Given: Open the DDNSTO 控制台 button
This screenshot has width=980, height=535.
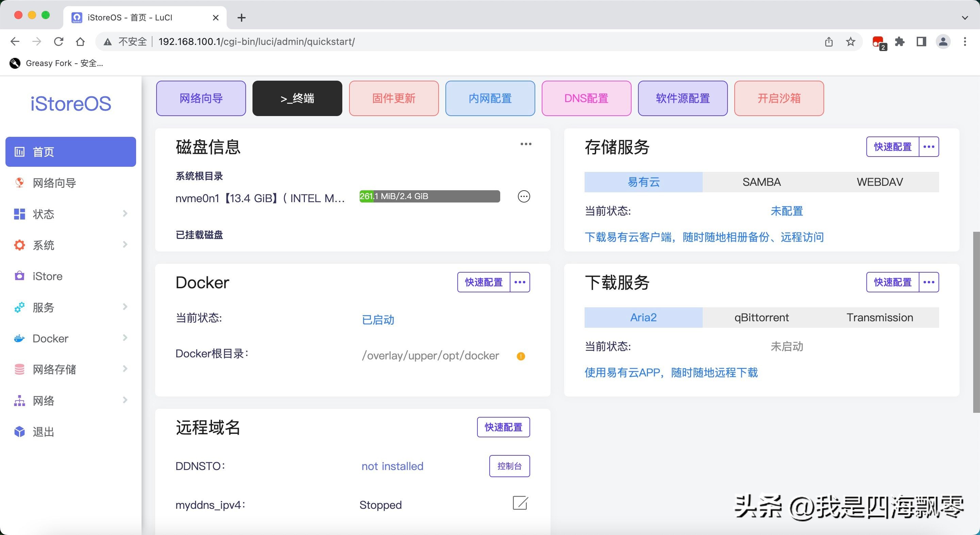Looking at the screenshot, I should click(509, 466).
